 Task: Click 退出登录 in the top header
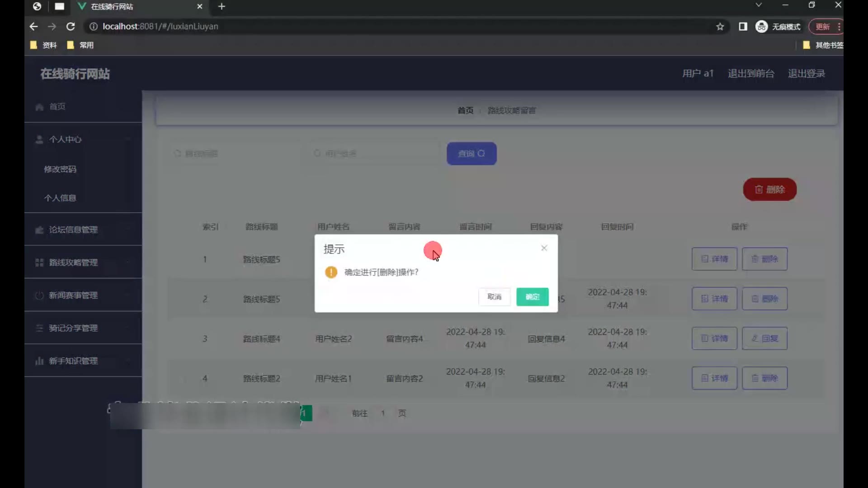pos(806,74)
